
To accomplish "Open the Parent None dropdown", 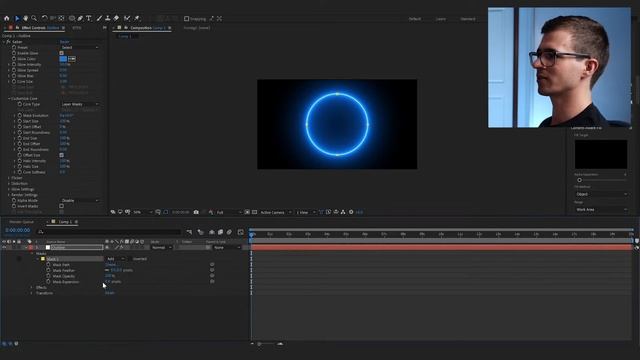I will click(227, 247).
